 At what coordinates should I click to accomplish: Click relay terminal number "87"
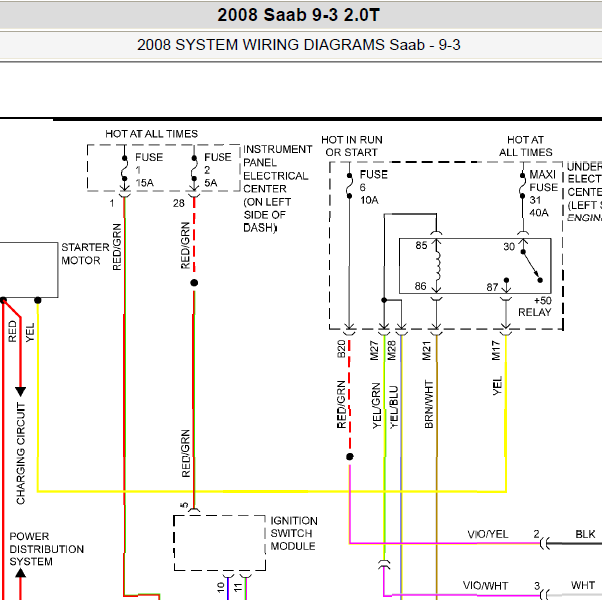(x=492, y=287)
